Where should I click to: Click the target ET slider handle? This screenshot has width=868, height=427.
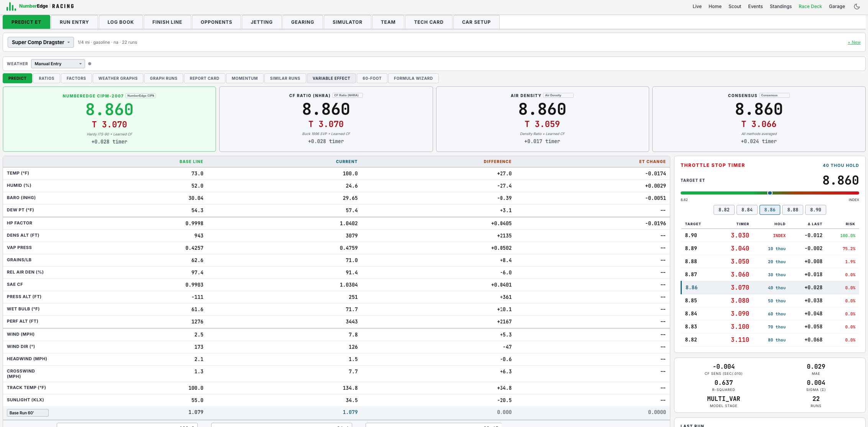770,193
